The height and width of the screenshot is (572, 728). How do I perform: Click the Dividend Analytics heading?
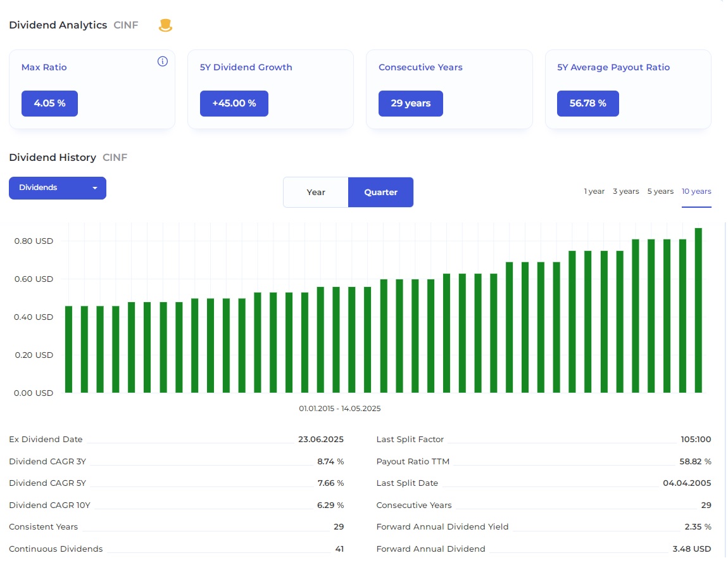[58, 25]
